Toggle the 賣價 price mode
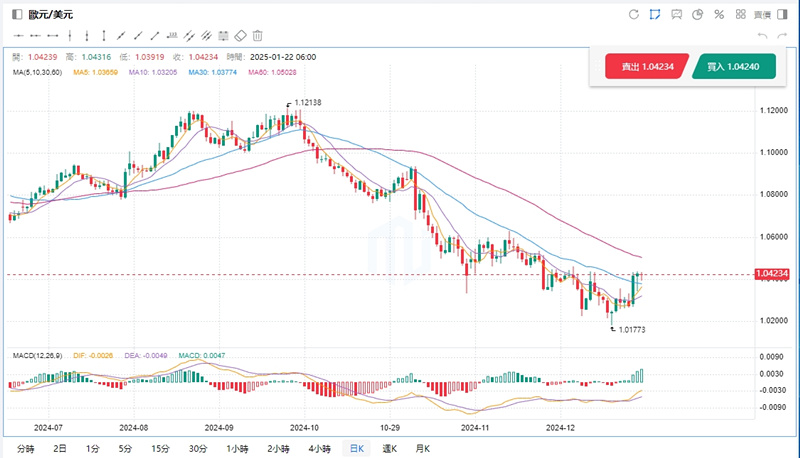The image size is (800, 458). 762,15
